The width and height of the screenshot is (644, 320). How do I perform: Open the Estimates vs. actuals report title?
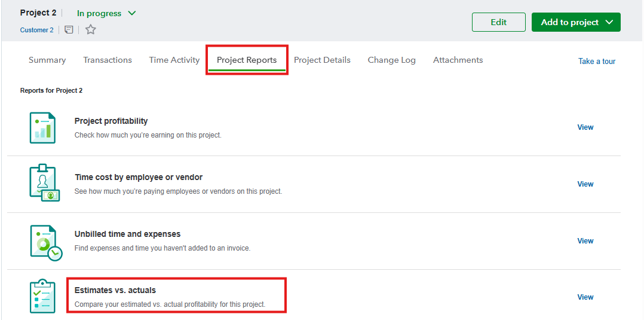(115, 290)
